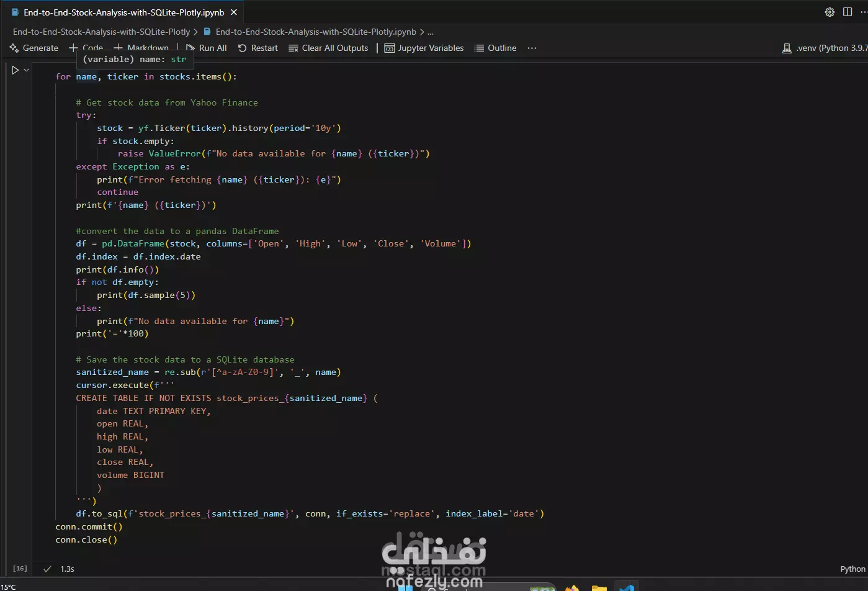Viewport: 868px width, 591px height.
Task: Click the VS Code taskbar icon
Action: [x=626, y=587]
